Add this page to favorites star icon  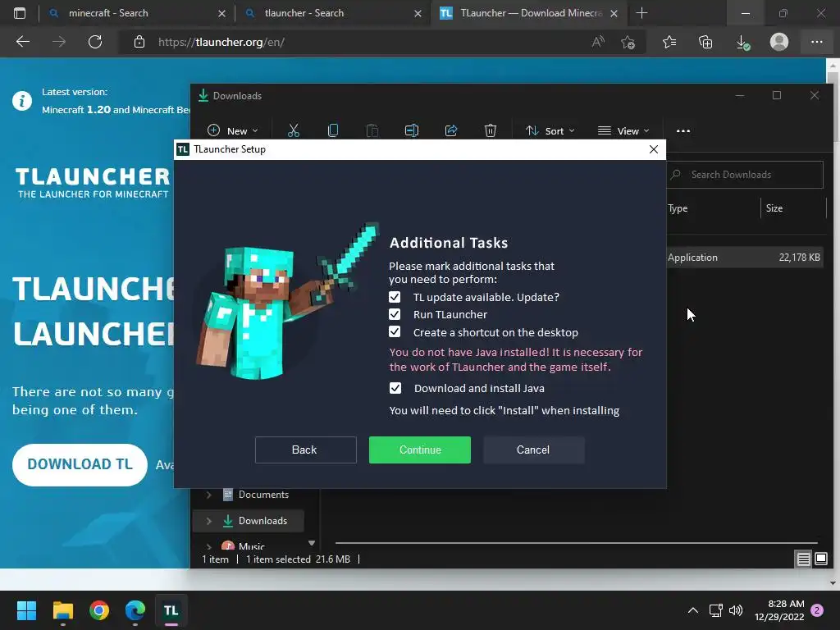[x=628, y=42]
